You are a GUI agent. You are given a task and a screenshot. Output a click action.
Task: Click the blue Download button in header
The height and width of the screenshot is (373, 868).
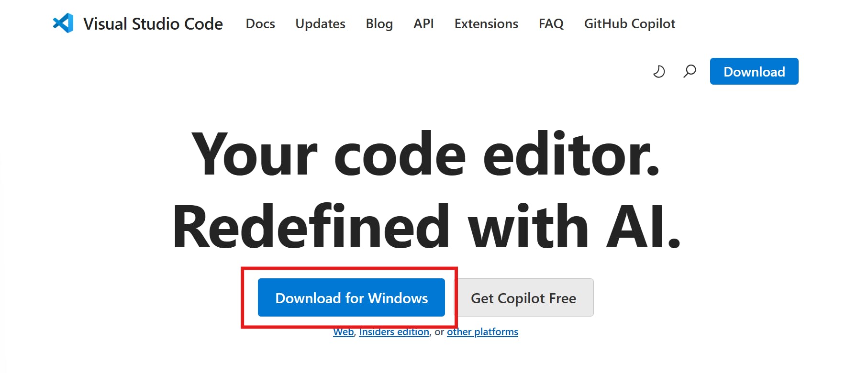(x=754, y=71)
